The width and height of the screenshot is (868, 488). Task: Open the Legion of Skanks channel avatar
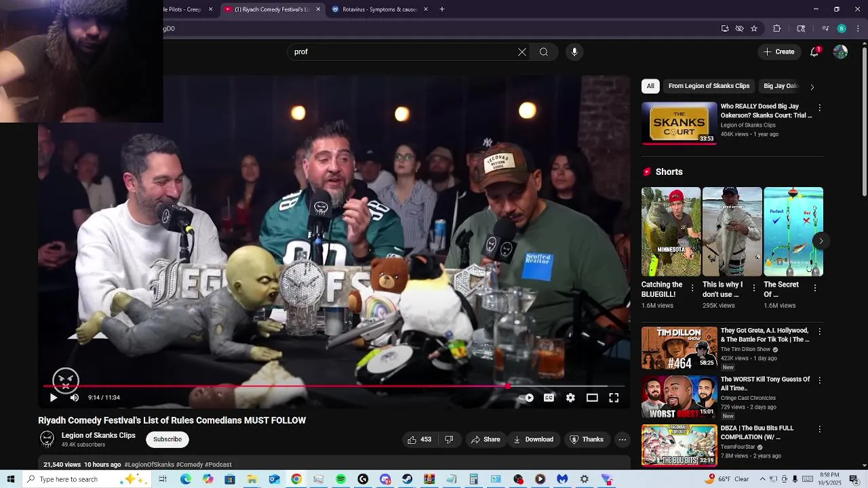[x=47, y=439]
